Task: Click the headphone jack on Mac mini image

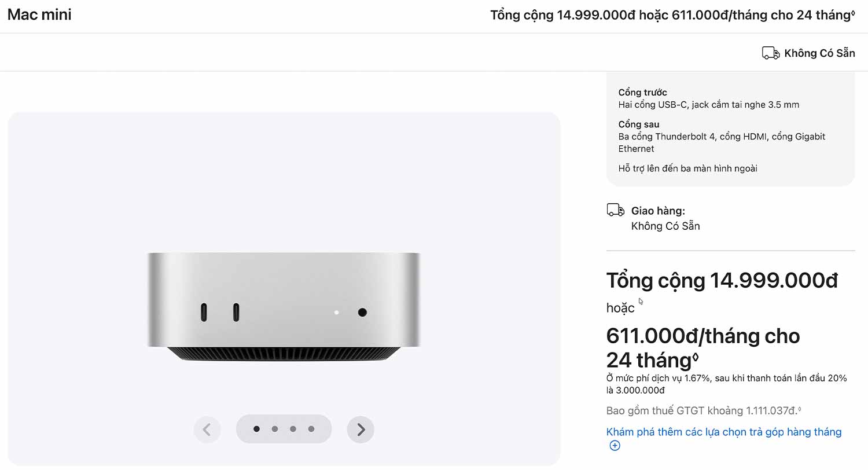Action: (362, 313)
